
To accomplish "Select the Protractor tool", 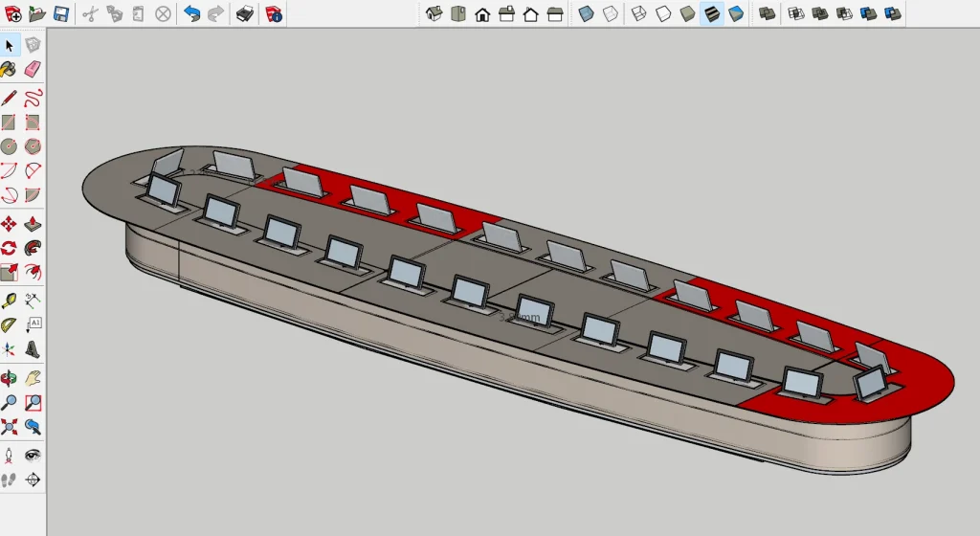I will (x=9, y=324).
